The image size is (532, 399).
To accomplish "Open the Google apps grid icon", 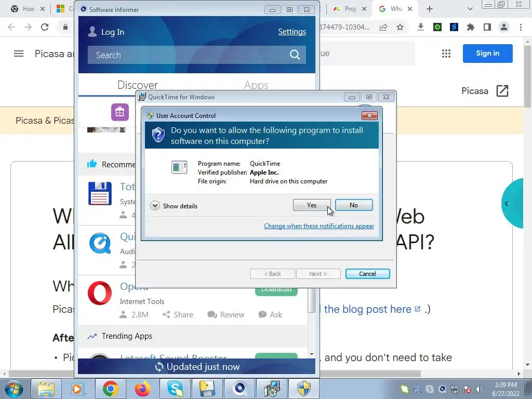I will [x=446, y=54].
